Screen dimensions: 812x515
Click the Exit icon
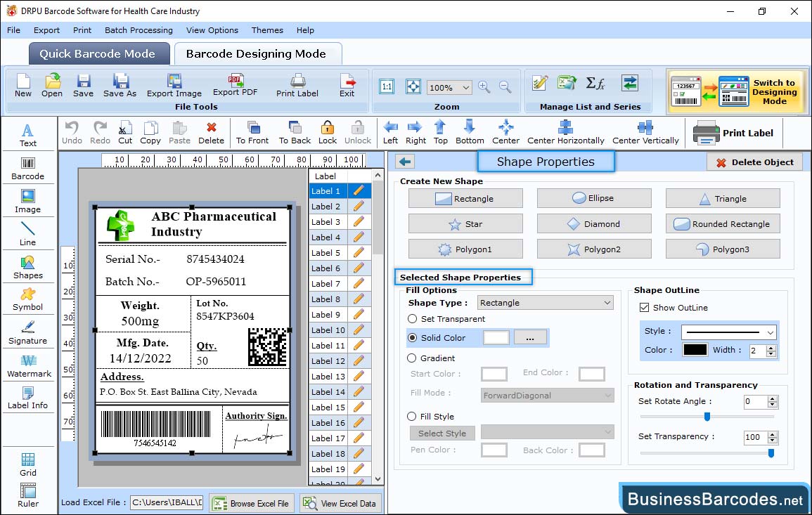(x=347, y=86)
